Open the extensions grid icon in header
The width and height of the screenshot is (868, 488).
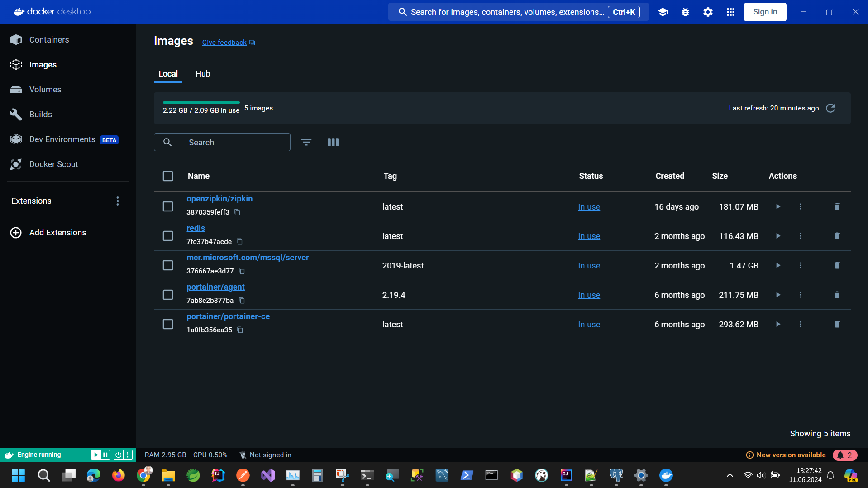[730, 12]
